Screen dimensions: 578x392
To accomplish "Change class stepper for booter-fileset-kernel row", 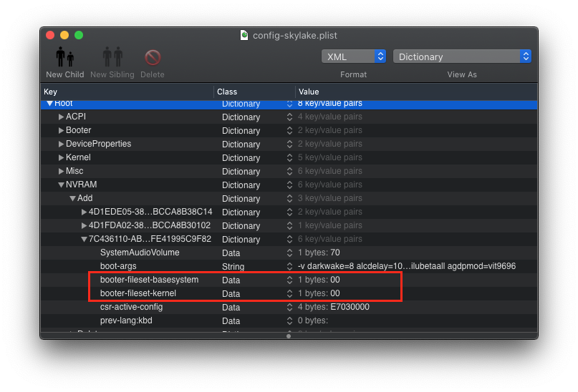I will [x=289, y=294].
